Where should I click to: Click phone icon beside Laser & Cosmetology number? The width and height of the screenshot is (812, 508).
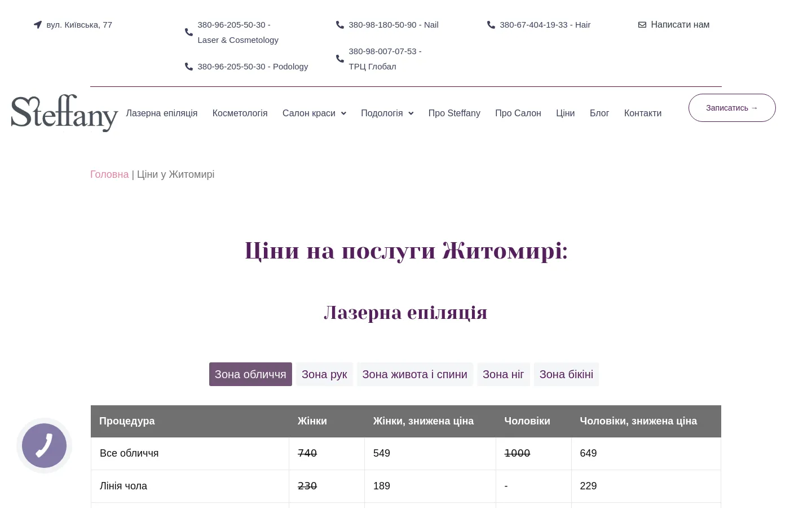click(x=189, y=32)
